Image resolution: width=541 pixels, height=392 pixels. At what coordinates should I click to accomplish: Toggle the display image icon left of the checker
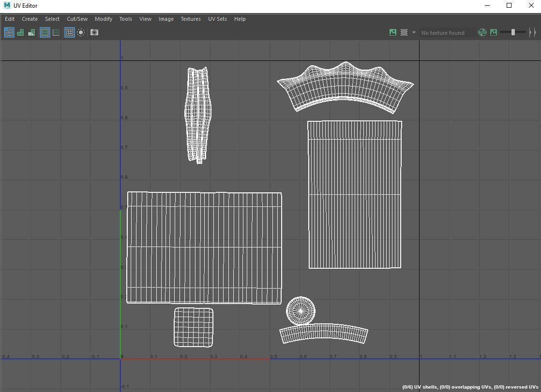click(x=392, y=32)
